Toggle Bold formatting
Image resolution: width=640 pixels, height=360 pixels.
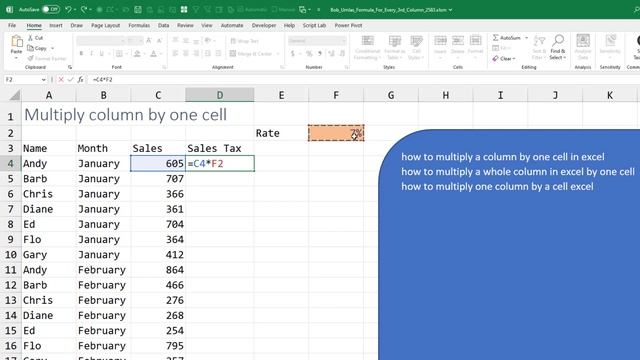pyautogui.click(x=81, y=53)
